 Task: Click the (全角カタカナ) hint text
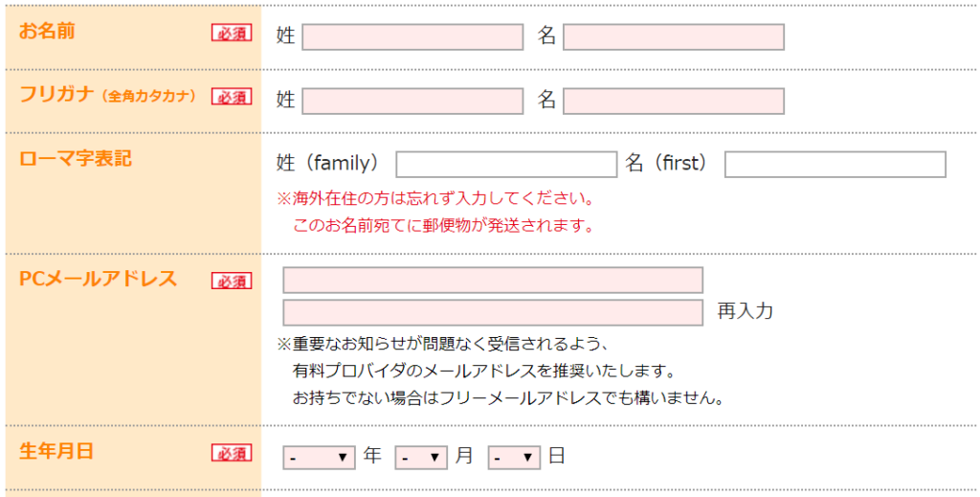[x=148, y=97]
